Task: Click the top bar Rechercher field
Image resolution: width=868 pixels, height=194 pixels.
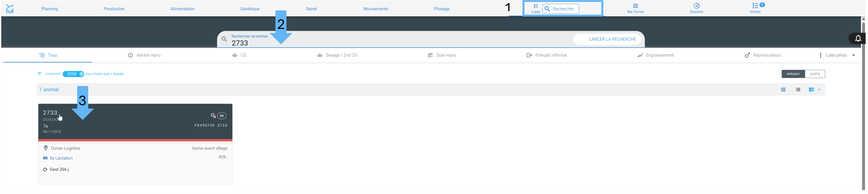Action: pyautogui.click(x=561, y=9)
